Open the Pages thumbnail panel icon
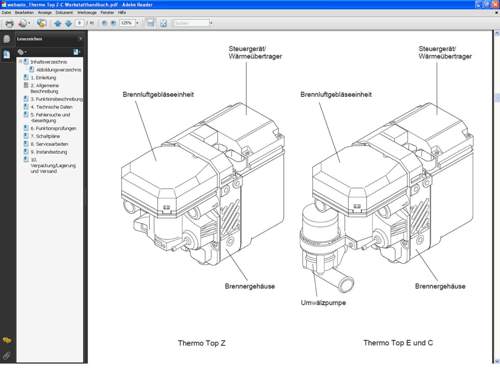The width and height of the screenshot is (500, 375). 7,39
